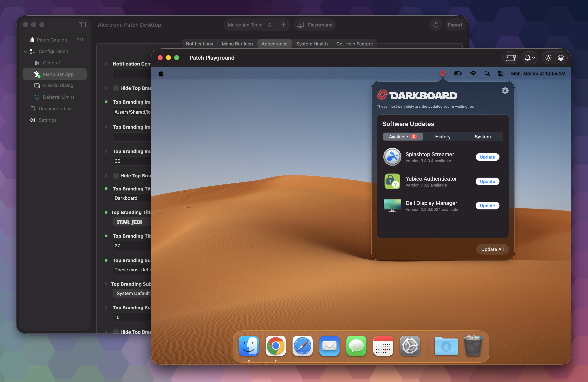Switch to the Menu Bar Icon tab
The width and height of the screenshot is (588, 382).
coord(237,44)
